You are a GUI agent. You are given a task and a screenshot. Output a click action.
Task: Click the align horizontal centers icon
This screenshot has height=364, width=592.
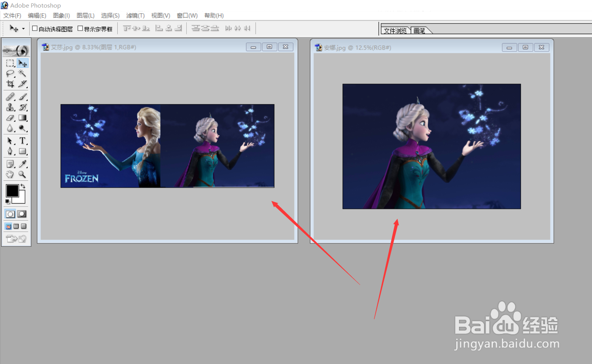click(x=169, y=28)
